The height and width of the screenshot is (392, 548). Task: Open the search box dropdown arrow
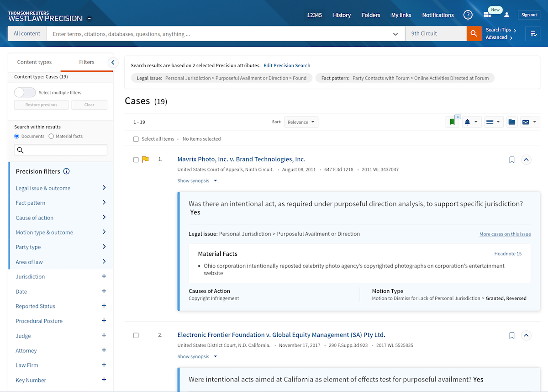pos(395,34)
